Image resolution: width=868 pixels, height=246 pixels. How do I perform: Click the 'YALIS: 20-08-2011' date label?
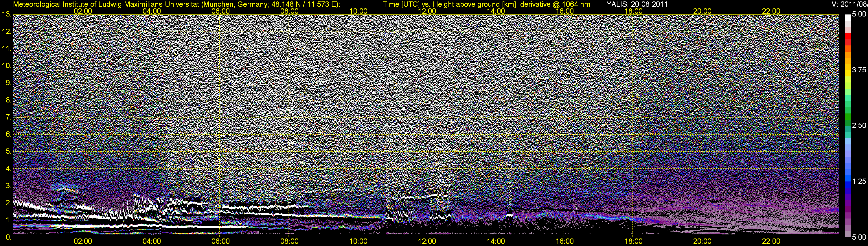637,4
